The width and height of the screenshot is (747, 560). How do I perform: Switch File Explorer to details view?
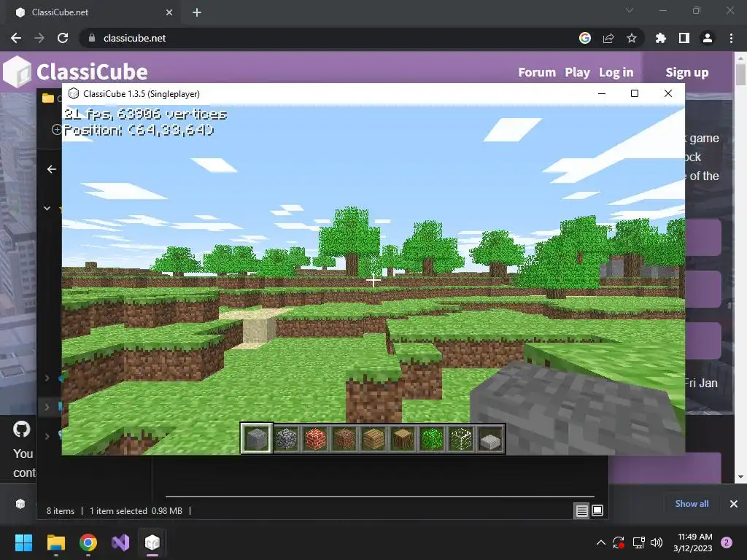[581, 511]
